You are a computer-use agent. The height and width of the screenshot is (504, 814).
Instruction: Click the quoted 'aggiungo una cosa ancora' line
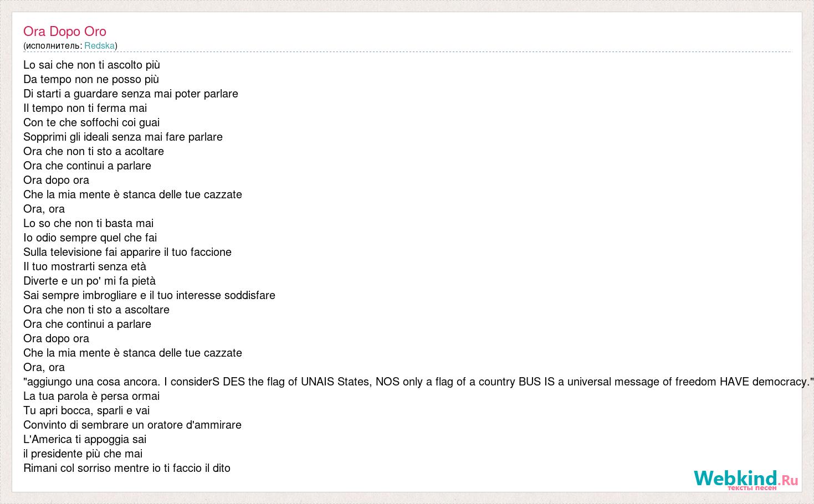pyautogui.click(x=419, y=382)
